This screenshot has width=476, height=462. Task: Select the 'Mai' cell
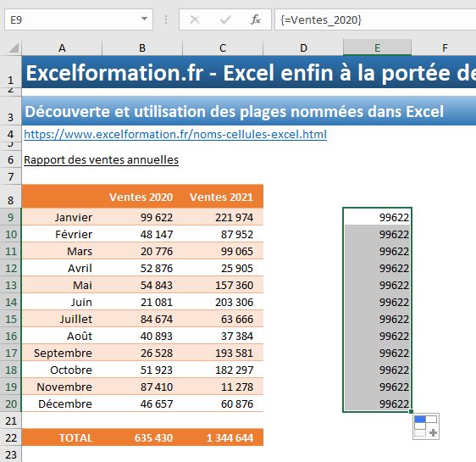(62, 285)
